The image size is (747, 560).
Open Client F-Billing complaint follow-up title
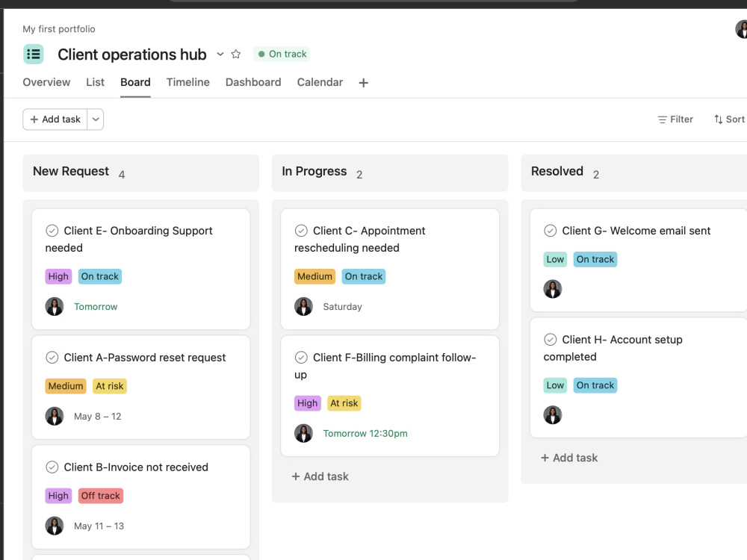click(385, 366)
